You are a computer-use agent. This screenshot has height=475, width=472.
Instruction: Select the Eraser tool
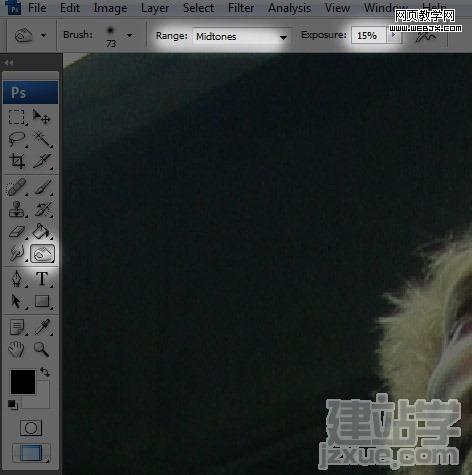click(x=17, y=232)
